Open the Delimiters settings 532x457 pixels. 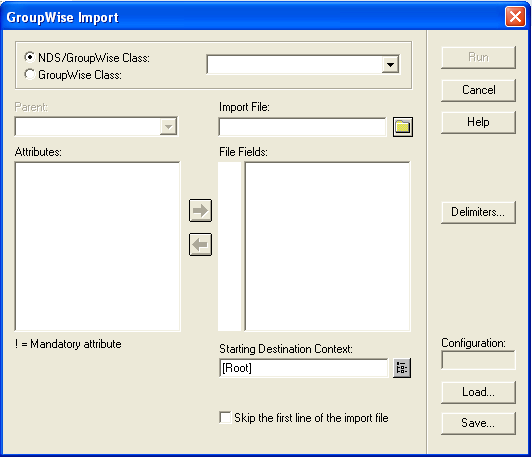(x=478, y=212)
